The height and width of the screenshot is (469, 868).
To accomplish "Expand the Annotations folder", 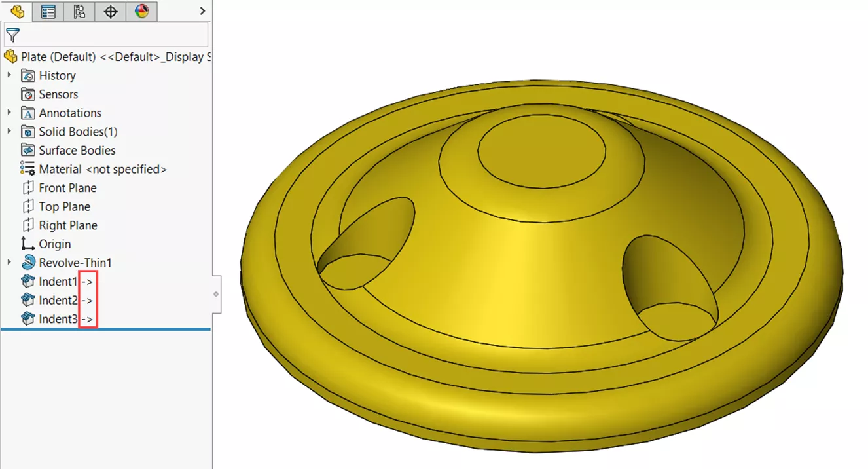I will (x=9, y=113).
